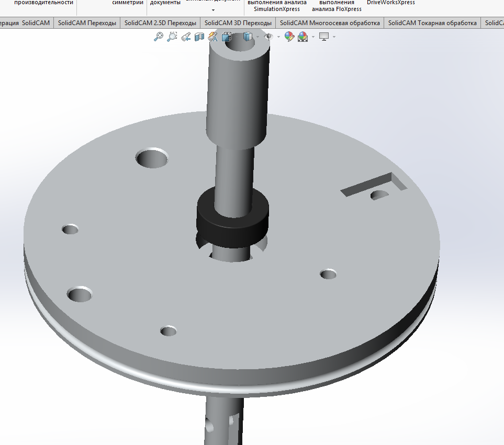504x445 pixels.
Task: Open the SolidCAM Многоосевая обработка tab
Action: [330, 23]
